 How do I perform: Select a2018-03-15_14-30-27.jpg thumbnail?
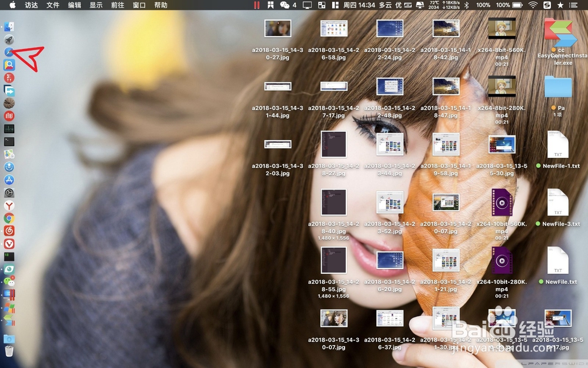(x=278, y=28)
